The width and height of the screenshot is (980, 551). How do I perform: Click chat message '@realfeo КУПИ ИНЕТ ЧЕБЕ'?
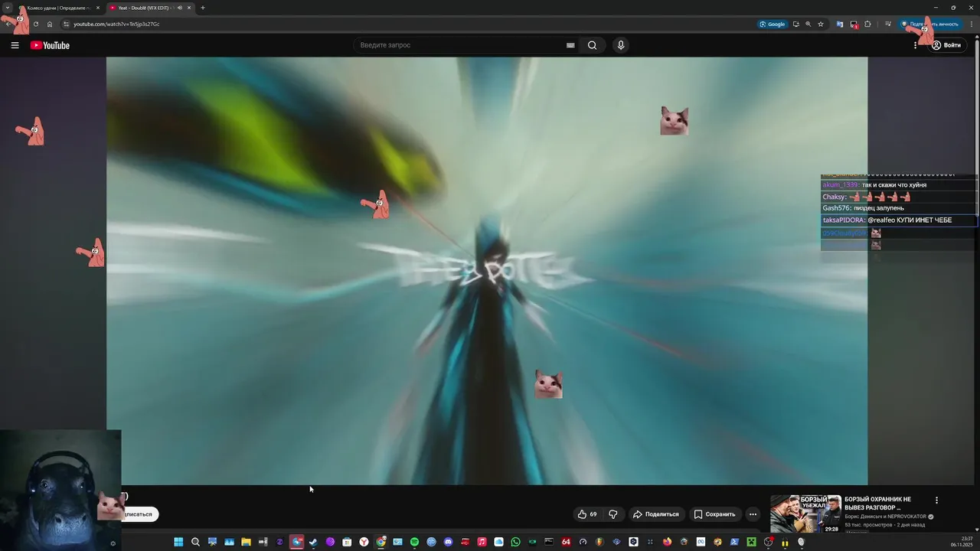pyautogui.click(x=910, y=220)
